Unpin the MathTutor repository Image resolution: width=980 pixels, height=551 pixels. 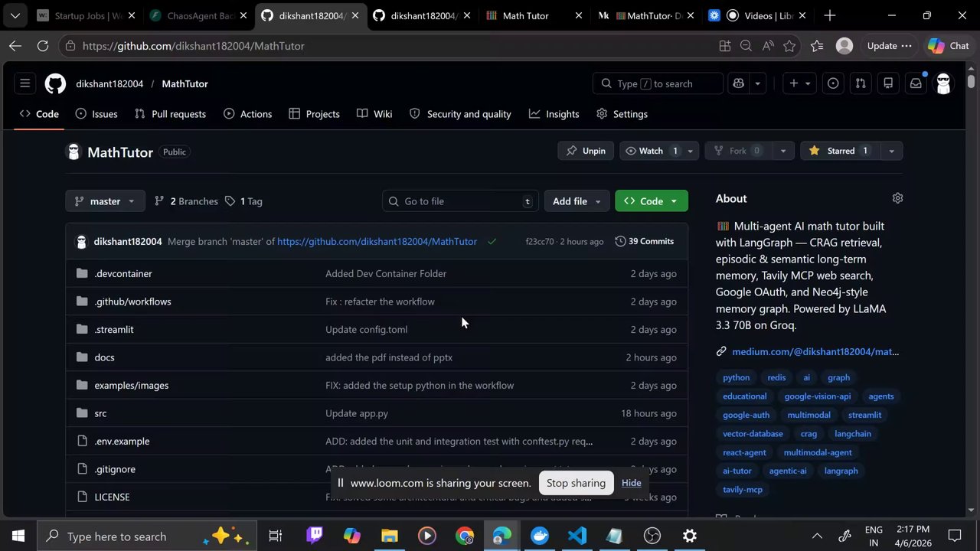[586, 151]
